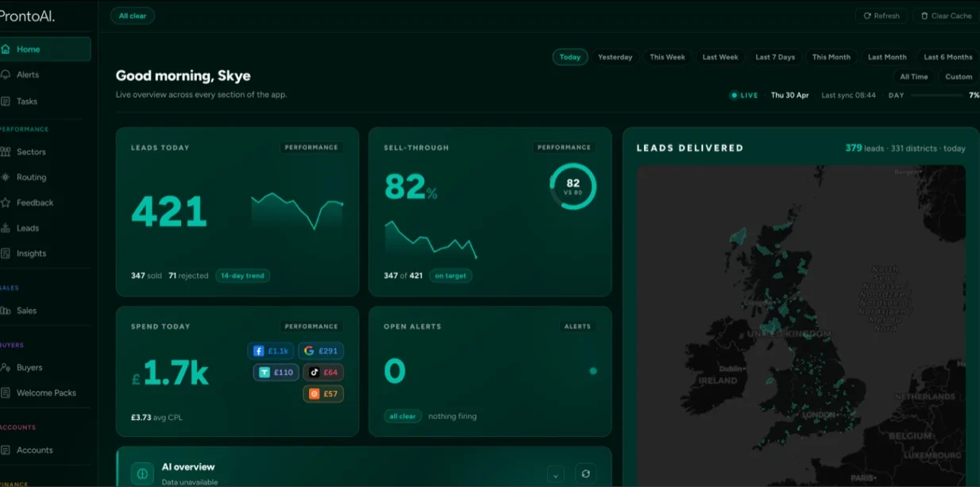Image resolution: width=980 pixels, height=487 pixels.
Task: Click the DAY progress bar
Action: [x=937, y=95]
